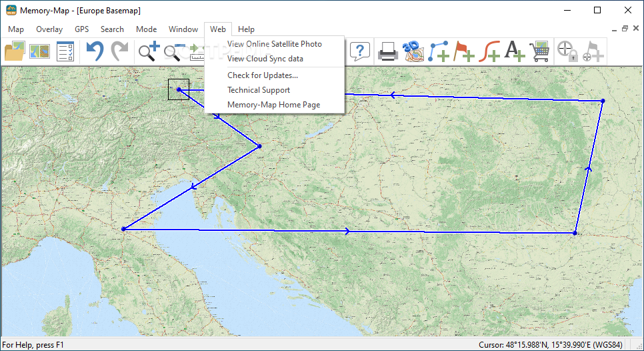Open overlay properties checklist icon
Viewport: 644px width, 351px height.
[x=65, y=51]
